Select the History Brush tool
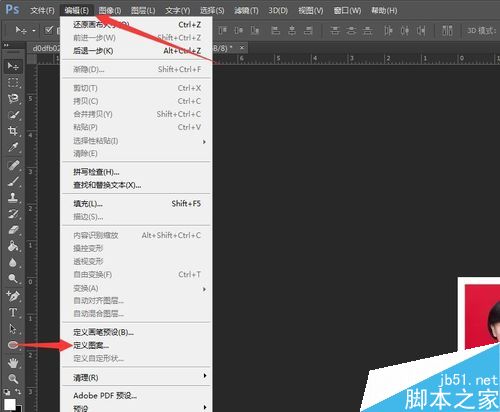 [13, 214]
